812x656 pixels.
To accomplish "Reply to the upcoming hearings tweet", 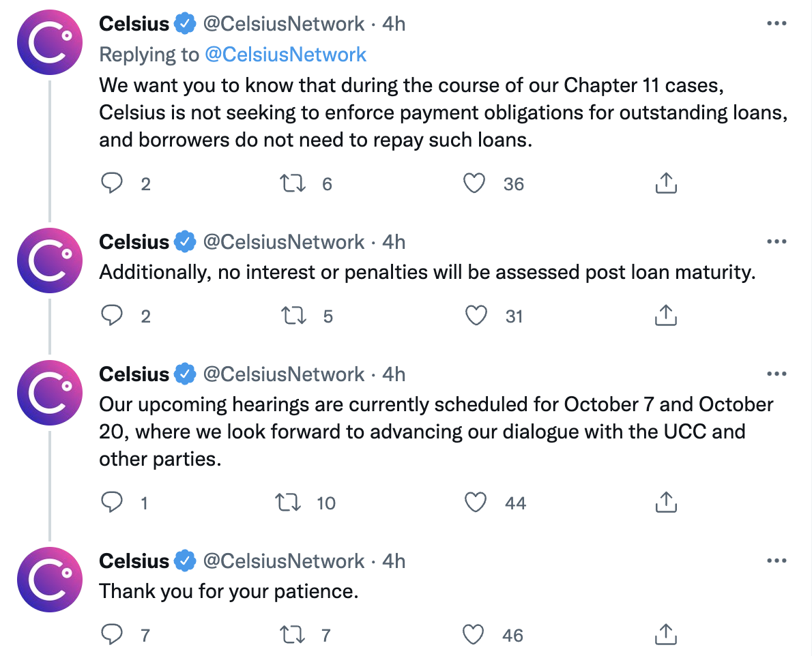I will pyautogui.click(x=111, y=502).
